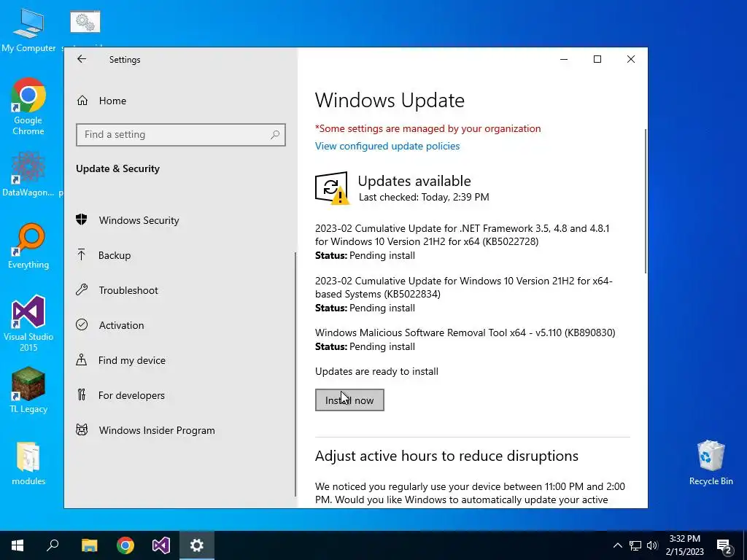Open the Home page in Settings
Viewport: 747px width, 560px height.
[181, 101]
